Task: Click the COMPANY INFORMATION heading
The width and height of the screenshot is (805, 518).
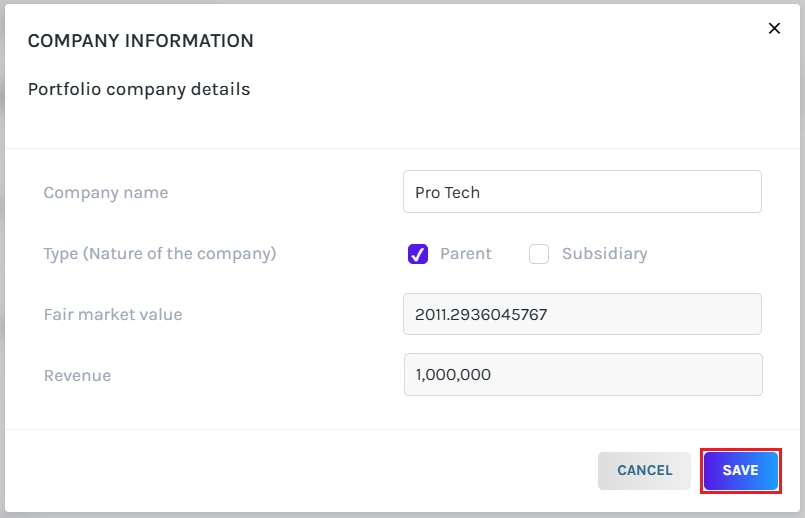Action: click(140, 41)
